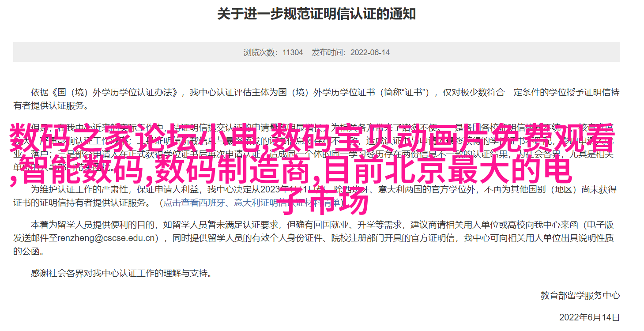Click the renzheng@cscse.edu.cn email address
The image size is (644, 331).
108,238
